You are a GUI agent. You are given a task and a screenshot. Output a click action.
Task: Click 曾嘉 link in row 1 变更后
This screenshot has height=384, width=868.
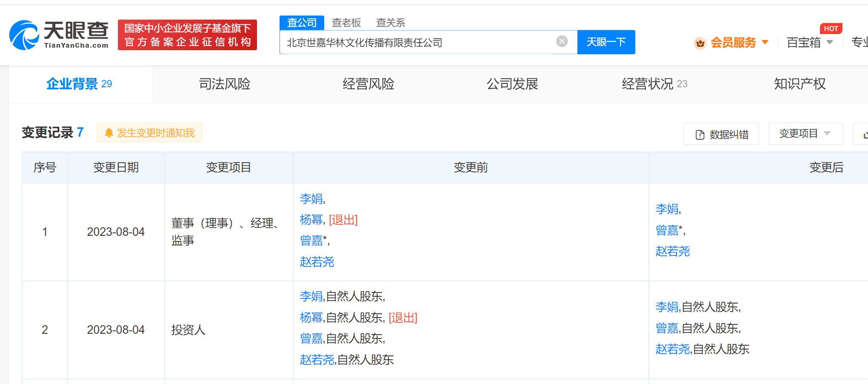667,230
